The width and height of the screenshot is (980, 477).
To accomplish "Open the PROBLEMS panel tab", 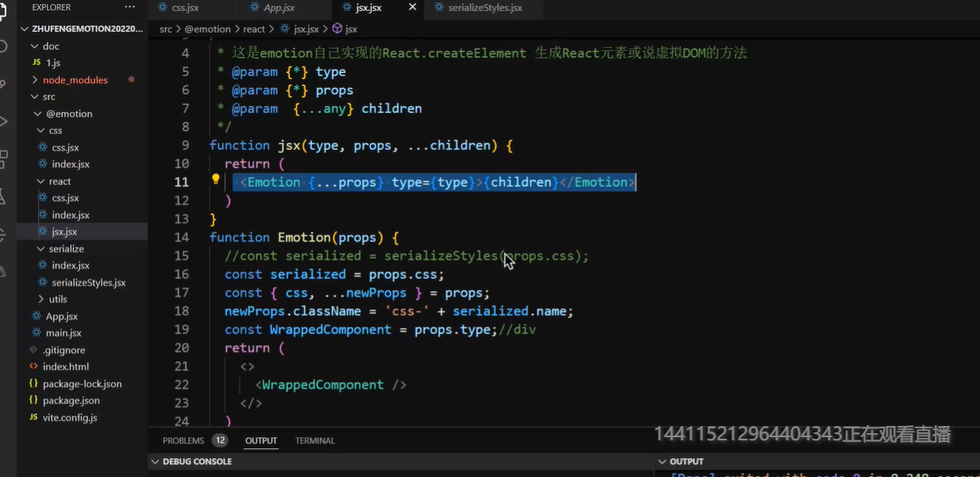I will click(183, 440).
